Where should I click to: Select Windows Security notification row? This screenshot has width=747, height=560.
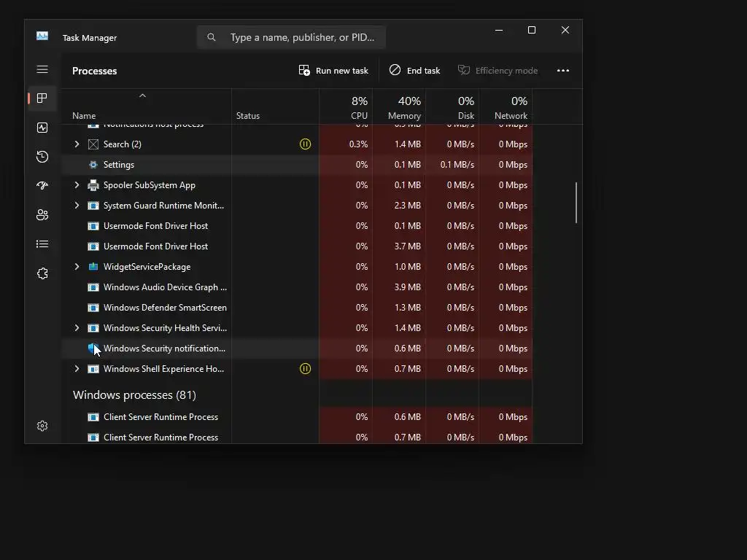click(297, 349)
